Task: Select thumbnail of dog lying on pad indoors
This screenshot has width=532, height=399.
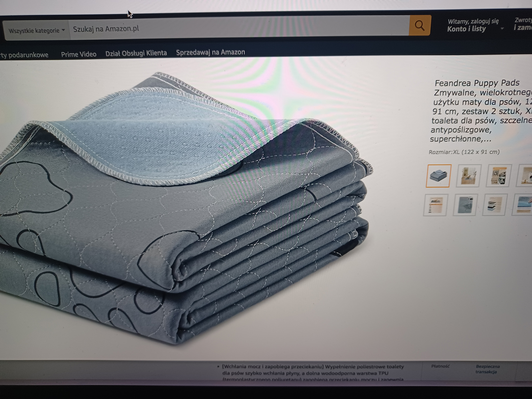Action: (468, 176)
